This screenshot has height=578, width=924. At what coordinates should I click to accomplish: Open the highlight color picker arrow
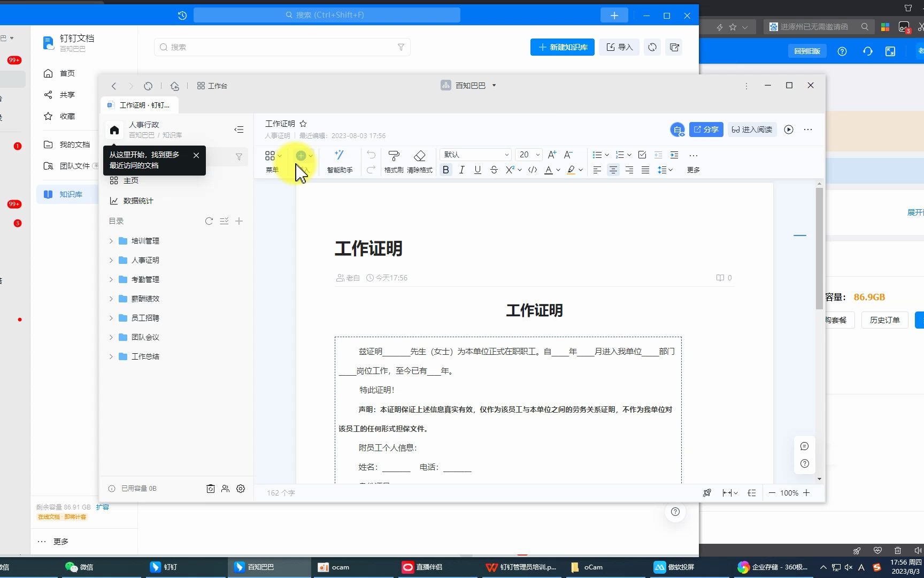tap(581, 170)
